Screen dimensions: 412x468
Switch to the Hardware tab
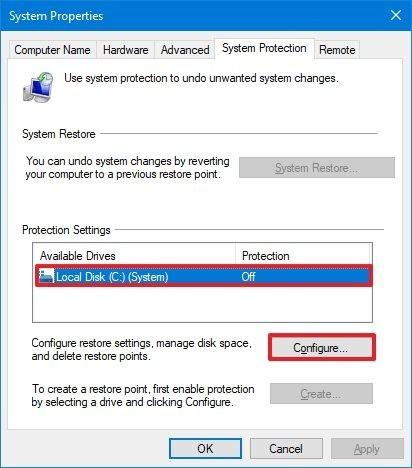(126, 50)
